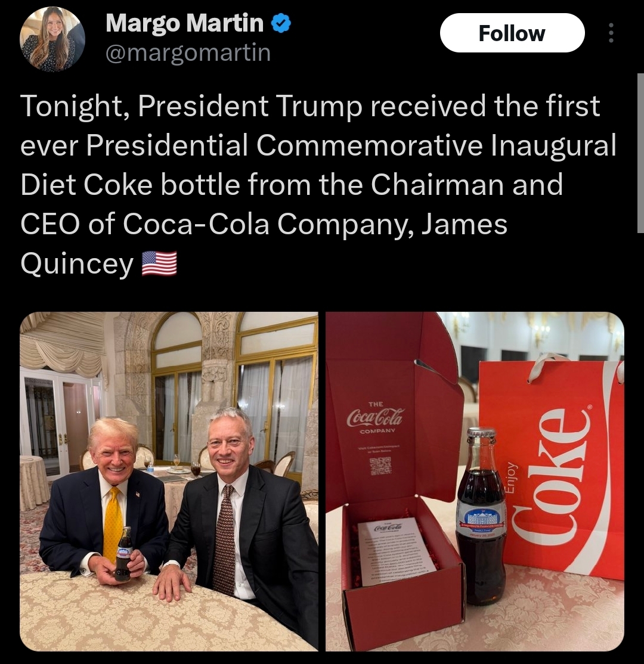Screen dimensions: 644x664
Task: Click the yellow tie in the left photo
Action: [x=113, y=524]
